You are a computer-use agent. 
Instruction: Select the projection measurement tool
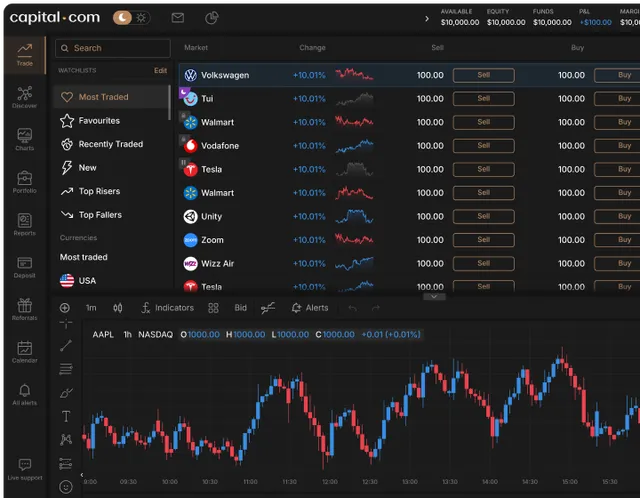tap(66, 463)
